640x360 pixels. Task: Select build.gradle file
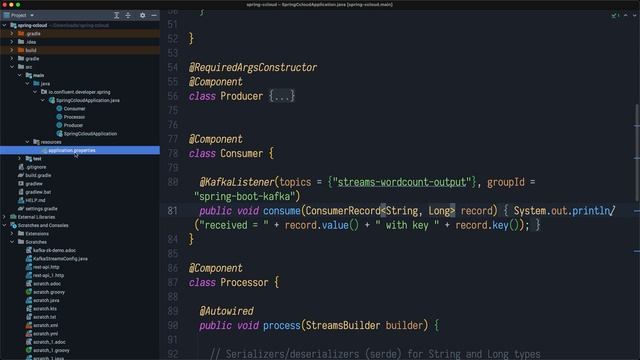(38, 175)
